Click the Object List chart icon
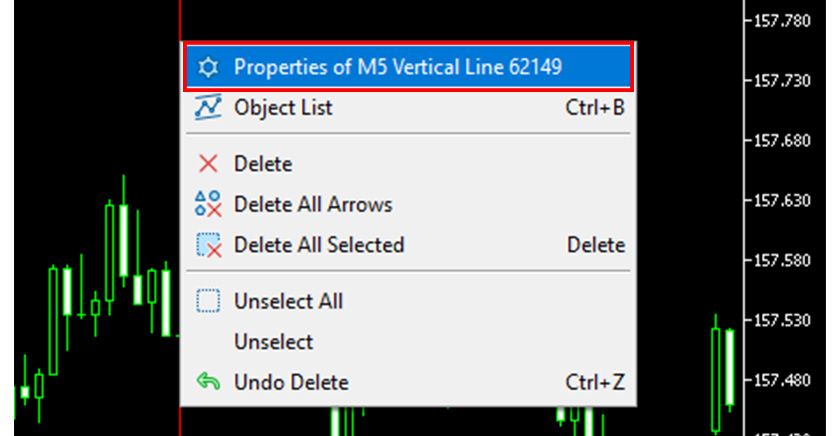The width and height of the screenshot is (840, 436). point(208,107)
